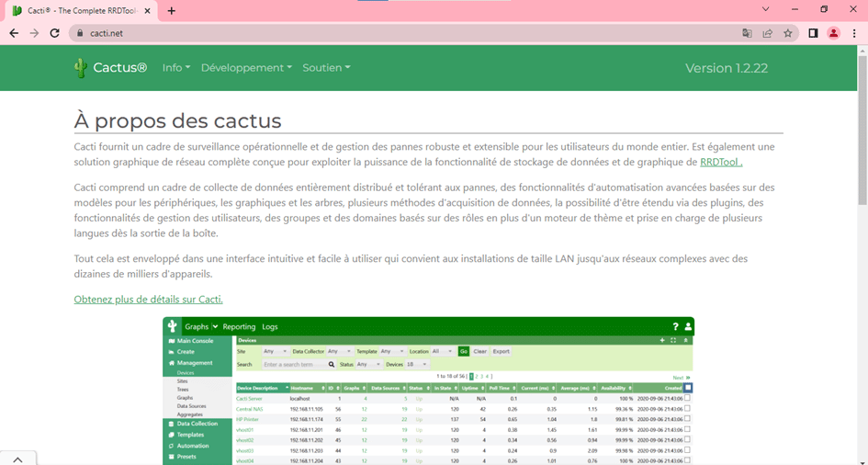Image resolution: width=868 pixels, height=465 pixels.
Task: Click Create in the Cacti sidebar
Action: (x=182, y=352)
